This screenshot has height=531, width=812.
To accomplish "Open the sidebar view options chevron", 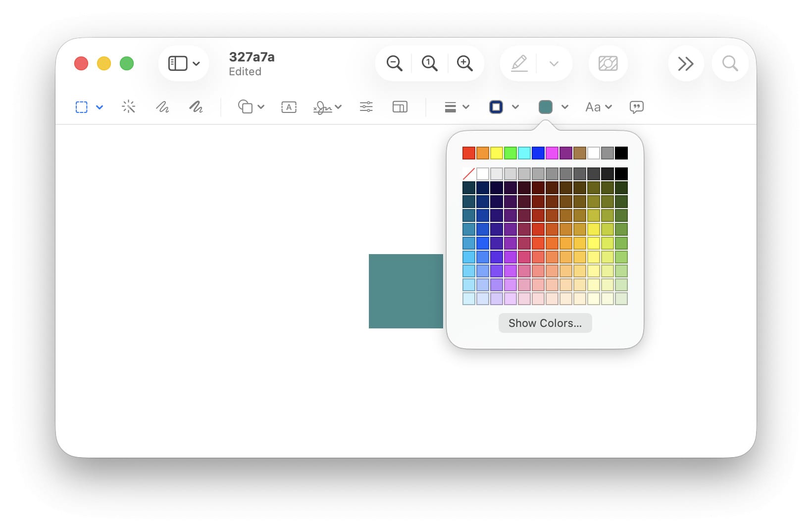I will pos(196,63).
